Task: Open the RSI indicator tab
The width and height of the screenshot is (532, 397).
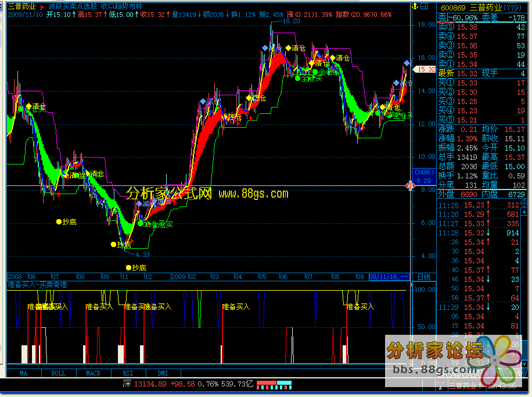Action: click(128, 373)
